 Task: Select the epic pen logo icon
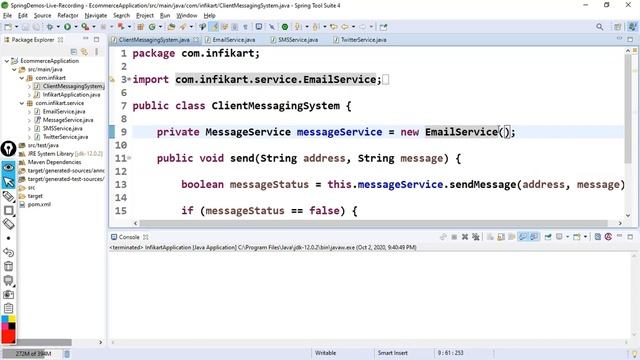[x=8, y=149]
